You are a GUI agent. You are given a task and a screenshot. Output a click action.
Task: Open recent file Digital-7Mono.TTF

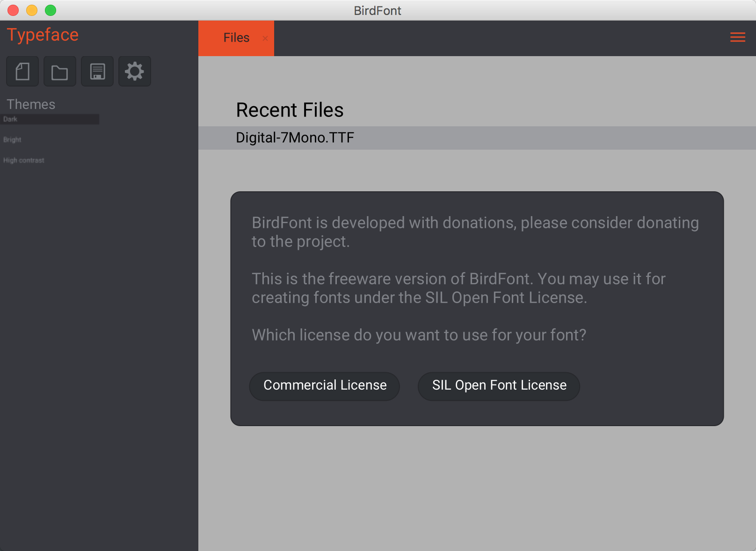point(477,138)
